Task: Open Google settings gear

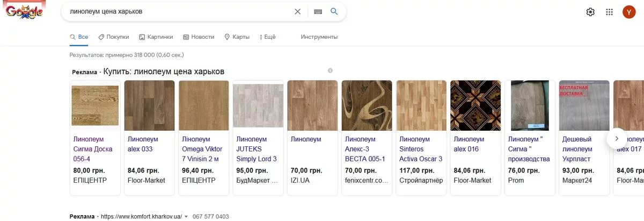Action: point(590,12)
